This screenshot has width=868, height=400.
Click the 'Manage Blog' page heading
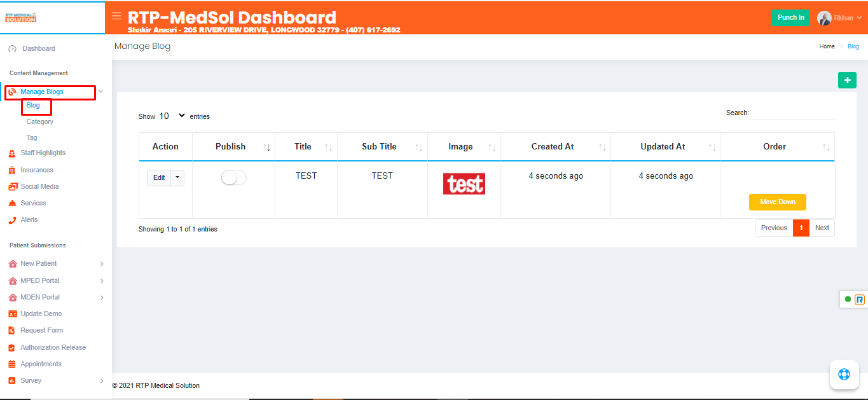click(x=142, y=46)
